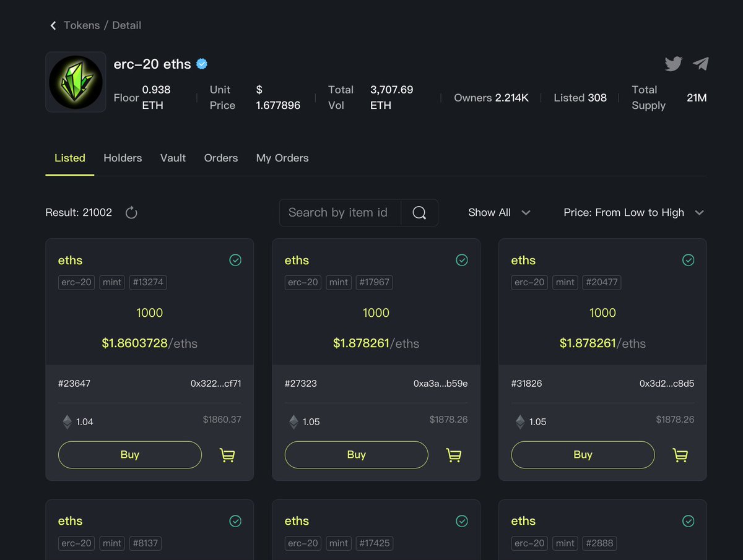The width and height of the screenshot is (743, 560).
Task: Click listing number #23647
Action: 74,384
